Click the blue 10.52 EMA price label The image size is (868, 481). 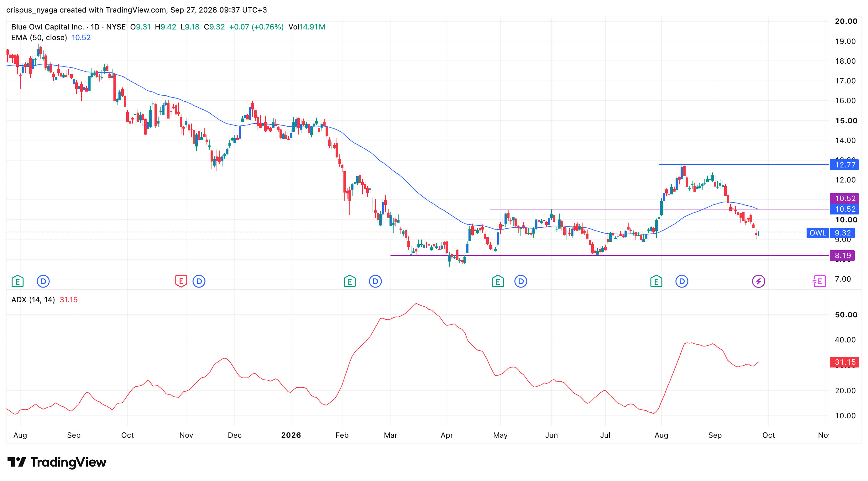click(x=844, y=209)
